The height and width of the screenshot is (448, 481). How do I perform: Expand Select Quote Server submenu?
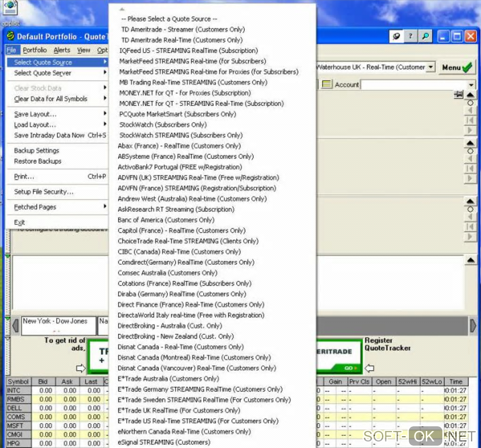tap(57, 73)
